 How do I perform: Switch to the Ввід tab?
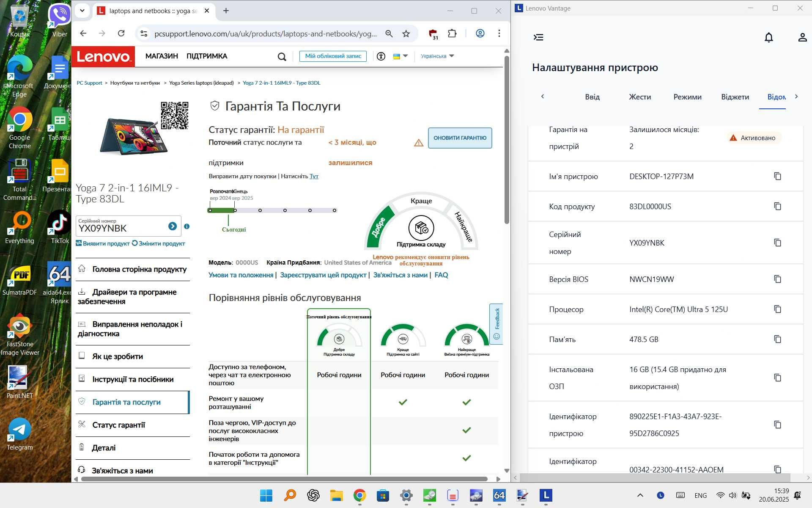pyautogui.click(x=592, y=97)
